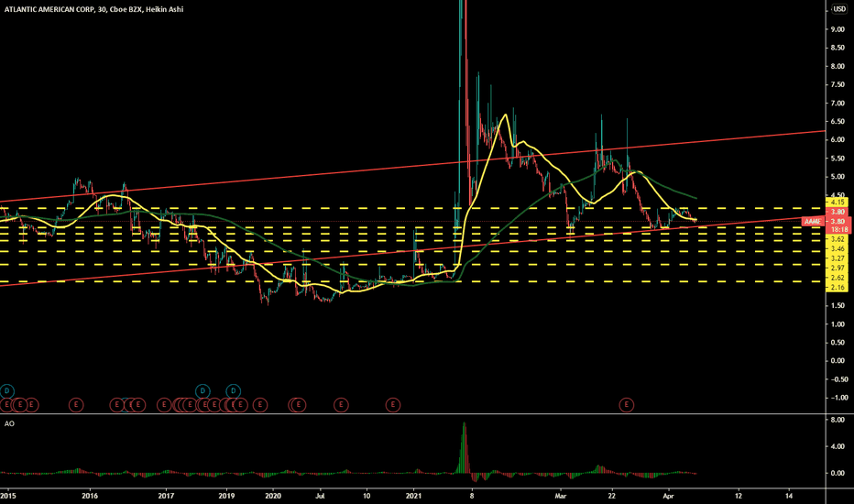The image size is (854, 504).
Task: Click the yellow 2.97 price level label
Action: [838, 268]
